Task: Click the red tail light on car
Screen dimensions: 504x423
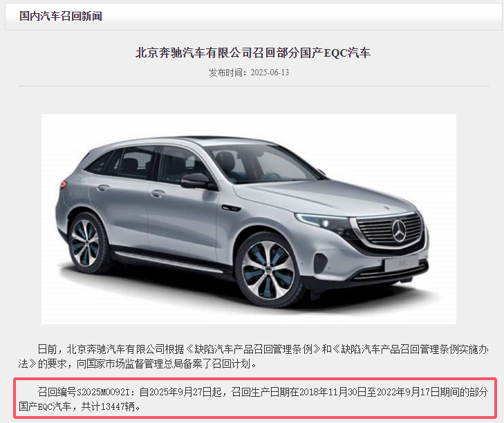Action: click(64, 185)
